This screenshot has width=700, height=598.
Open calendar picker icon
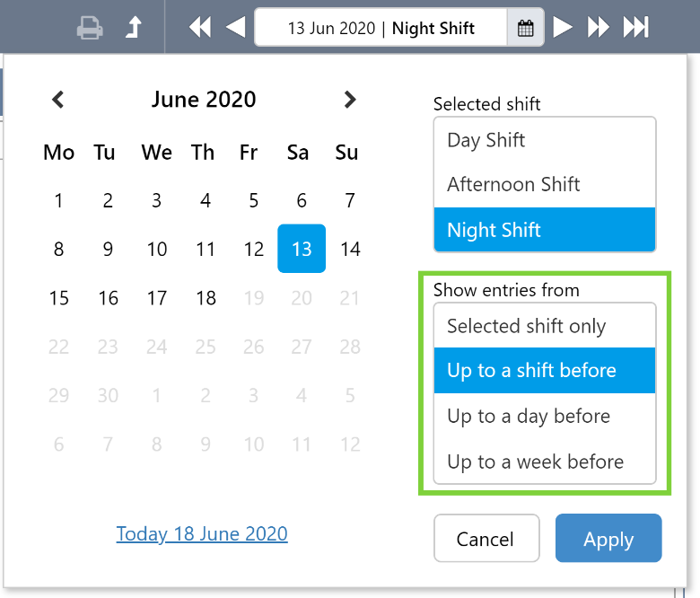coord(526,28)
